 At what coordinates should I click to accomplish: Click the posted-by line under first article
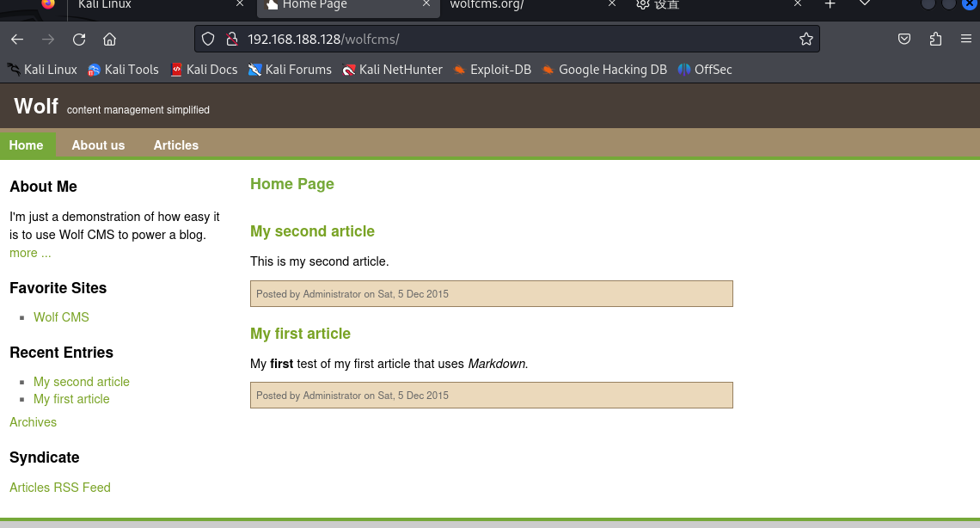(x=491, y=396)
